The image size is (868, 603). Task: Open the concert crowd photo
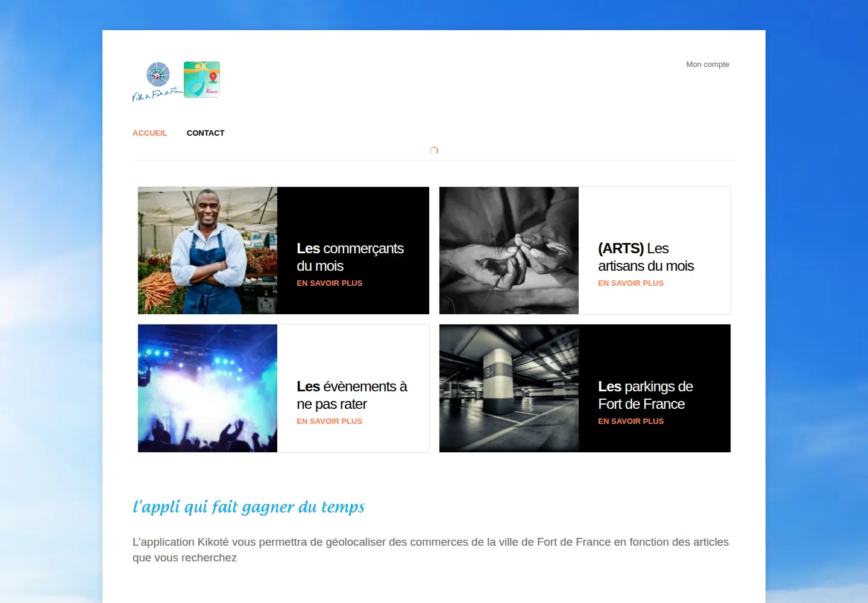[207, 388]
